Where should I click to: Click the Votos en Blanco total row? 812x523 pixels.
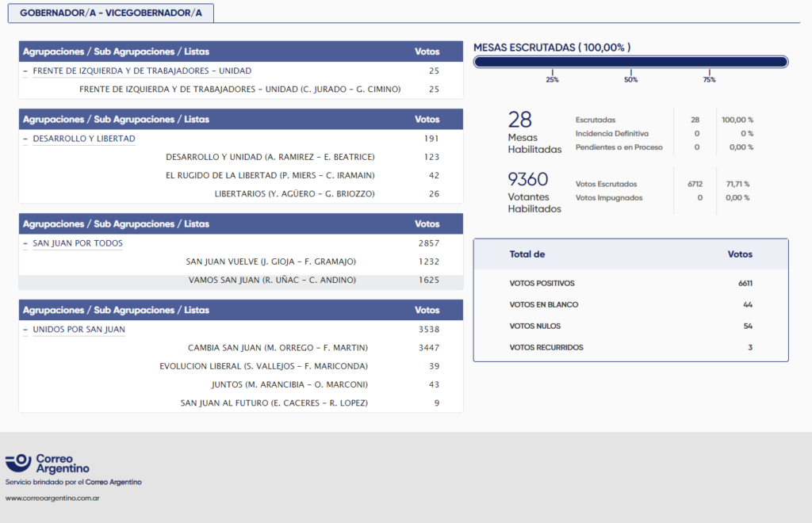[x=630, y=304]
